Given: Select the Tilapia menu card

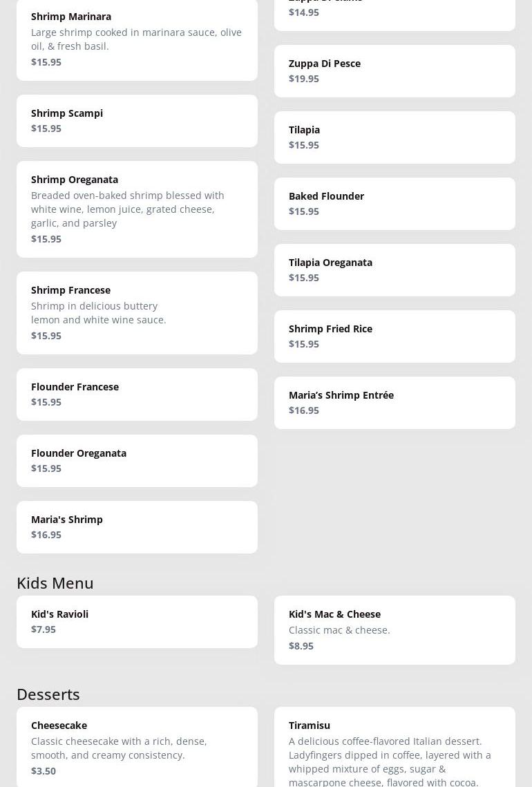Looking at the screenshot, I should click(395, 137).
